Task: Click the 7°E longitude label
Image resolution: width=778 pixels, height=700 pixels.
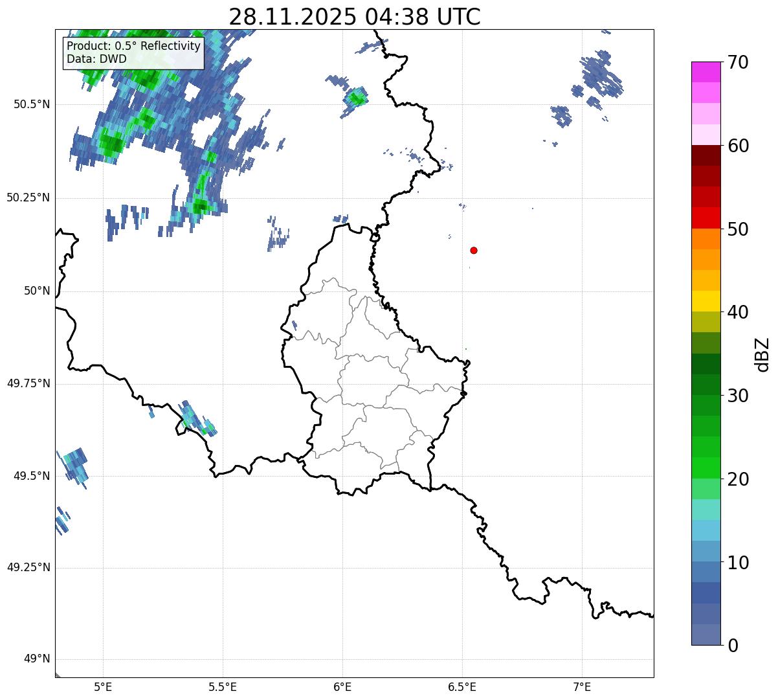Action: pyautogui.click(x=583, y=686)
